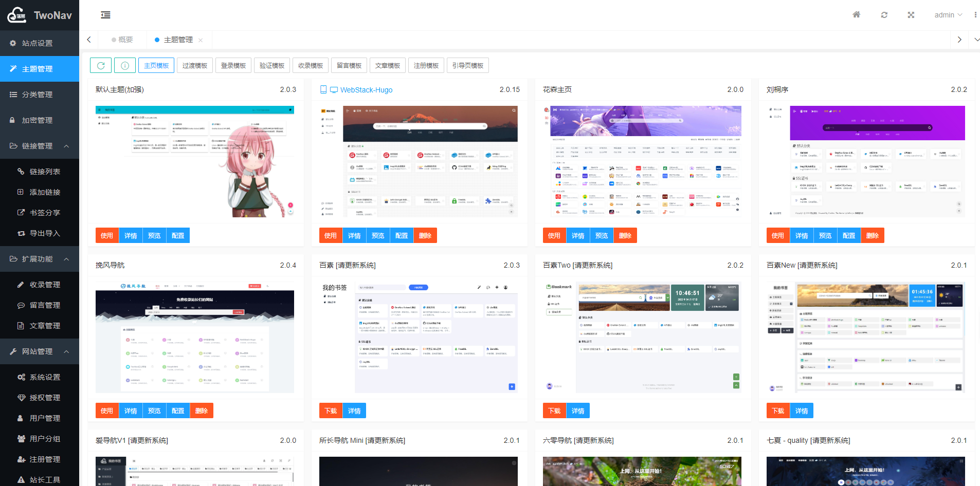
Task: Click 删除 on 花森主页 card
Action: coord(625,235)
